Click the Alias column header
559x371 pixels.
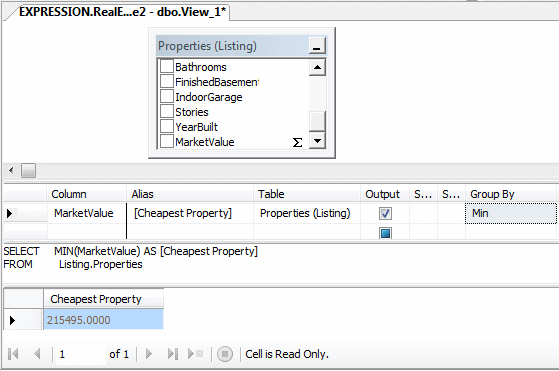tap(190, 194)
